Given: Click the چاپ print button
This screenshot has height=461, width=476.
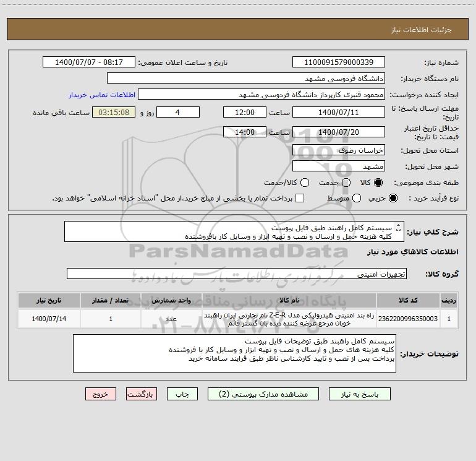Looking at the screenshot, I should [182, 394].
